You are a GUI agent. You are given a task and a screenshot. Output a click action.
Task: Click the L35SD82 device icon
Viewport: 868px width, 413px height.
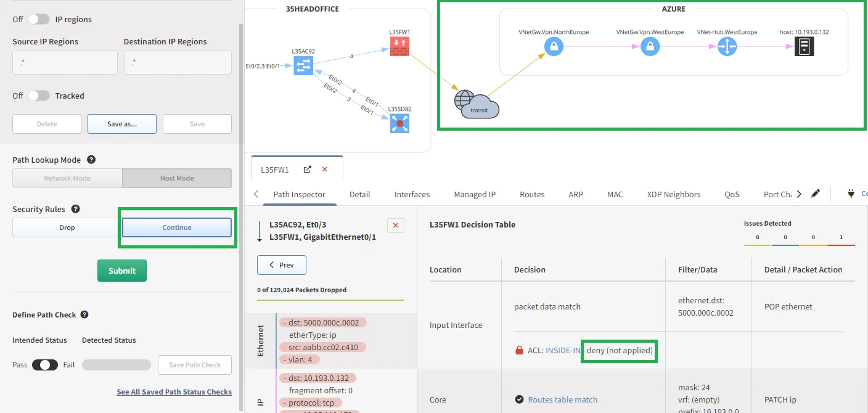(x=399, y=123)
